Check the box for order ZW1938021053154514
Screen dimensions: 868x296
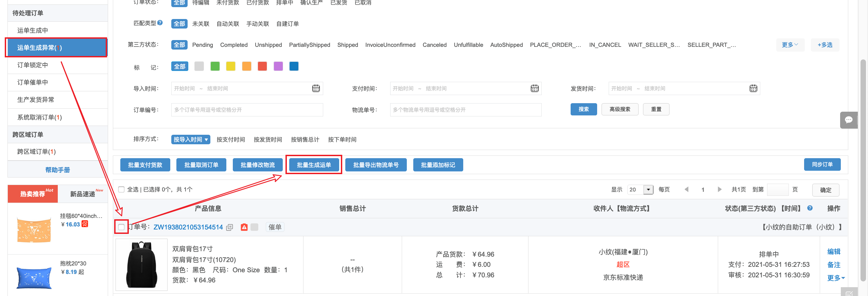click(121, 227)
